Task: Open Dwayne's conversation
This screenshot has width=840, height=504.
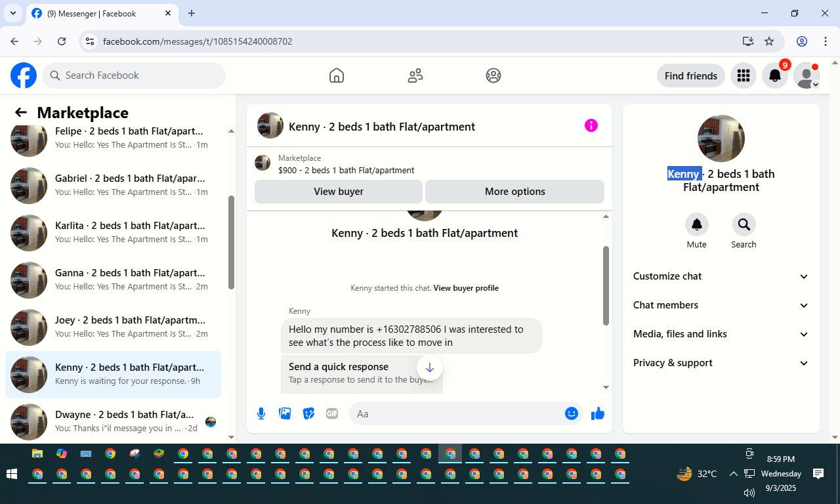Action: point(113,421)
